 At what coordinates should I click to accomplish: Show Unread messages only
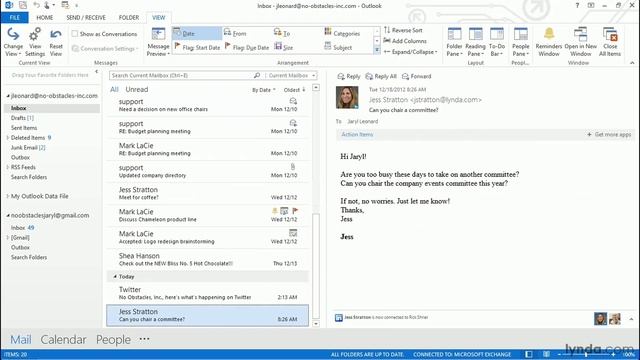137,89
